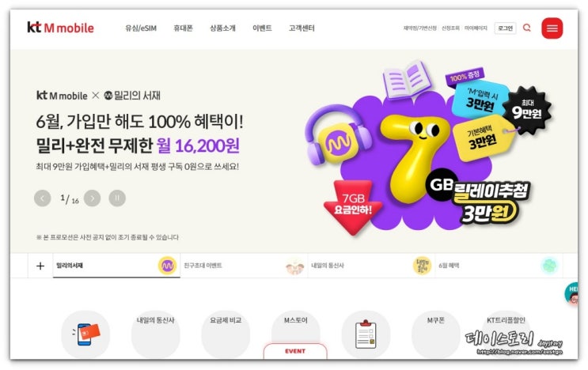Click the kt M mobile logo
The width and height of the screenshot is (588, 370).
pos(60,28)
